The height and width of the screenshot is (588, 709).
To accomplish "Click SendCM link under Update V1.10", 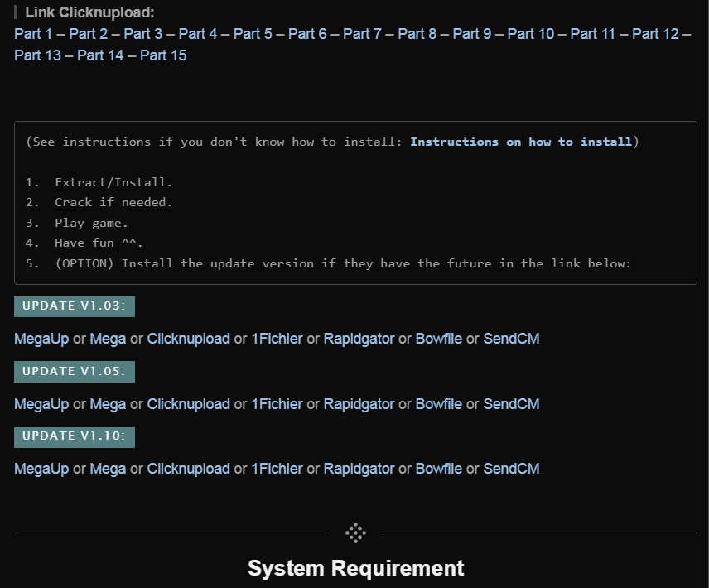I will pos(511,469).
